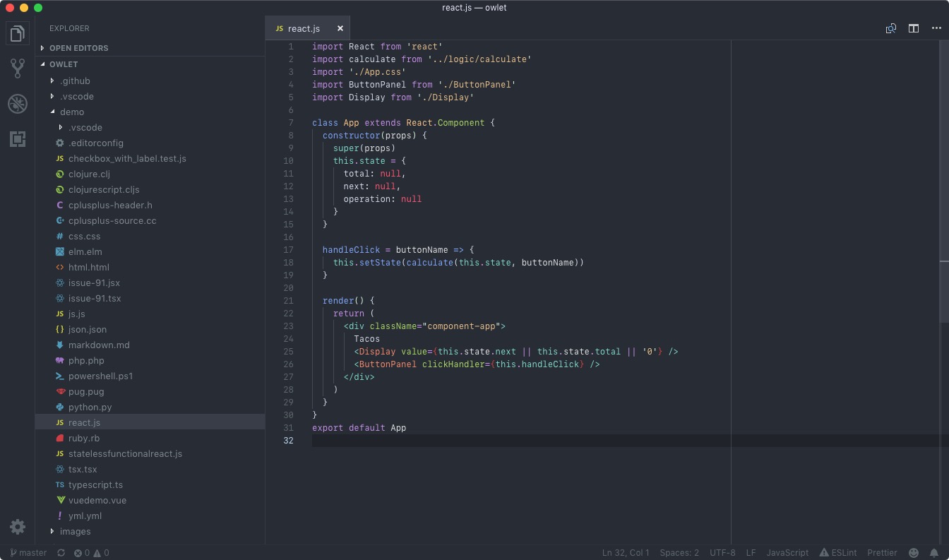949x560 pixels.
Task: Open python.py file
Action: coord(150,407)
